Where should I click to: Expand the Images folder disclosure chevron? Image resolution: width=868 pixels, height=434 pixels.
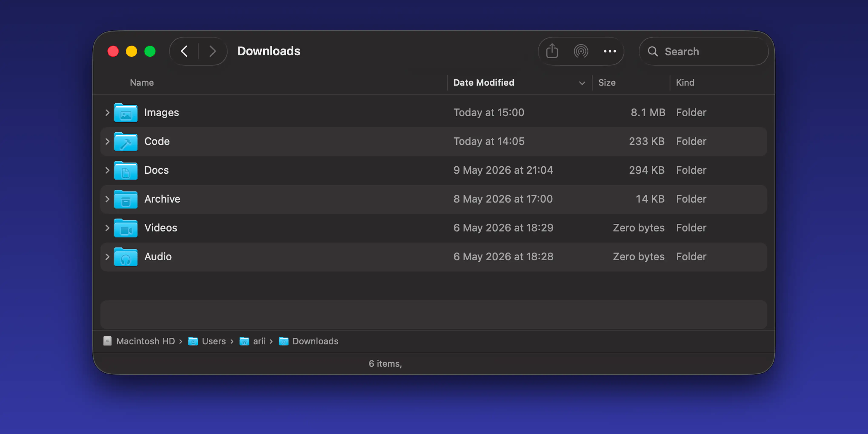(x=107, y=113)
